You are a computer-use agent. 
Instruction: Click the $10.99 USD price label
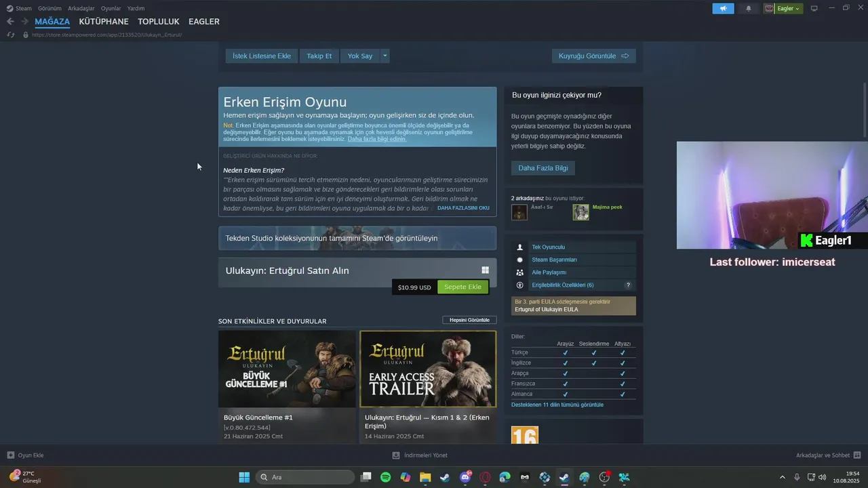(414, 287)
